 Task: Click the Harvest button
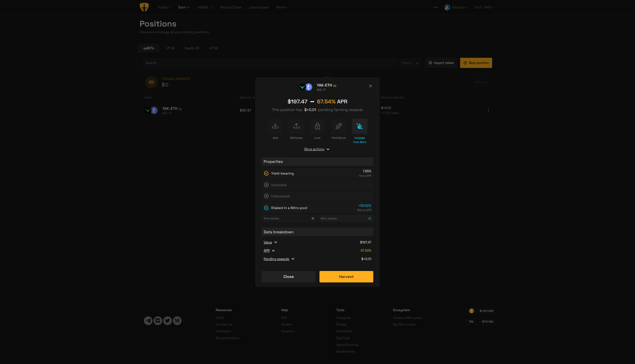click(346, 276)
